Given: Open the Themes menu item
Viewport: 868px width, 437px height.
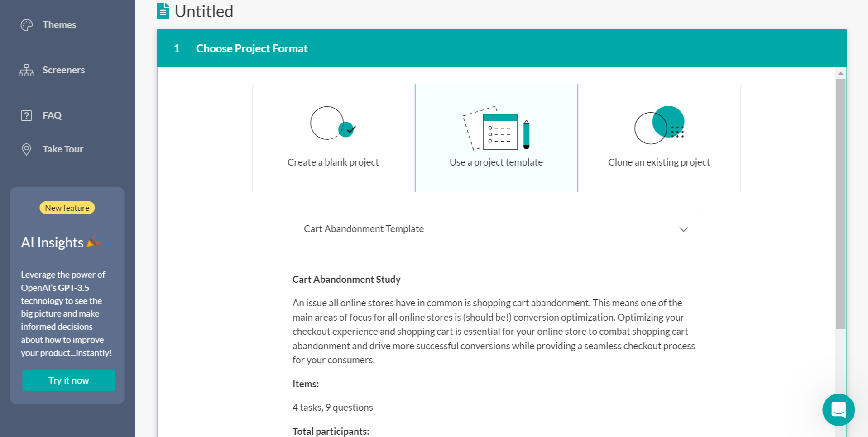Looking at the screenshot, I should click(59, 25).
